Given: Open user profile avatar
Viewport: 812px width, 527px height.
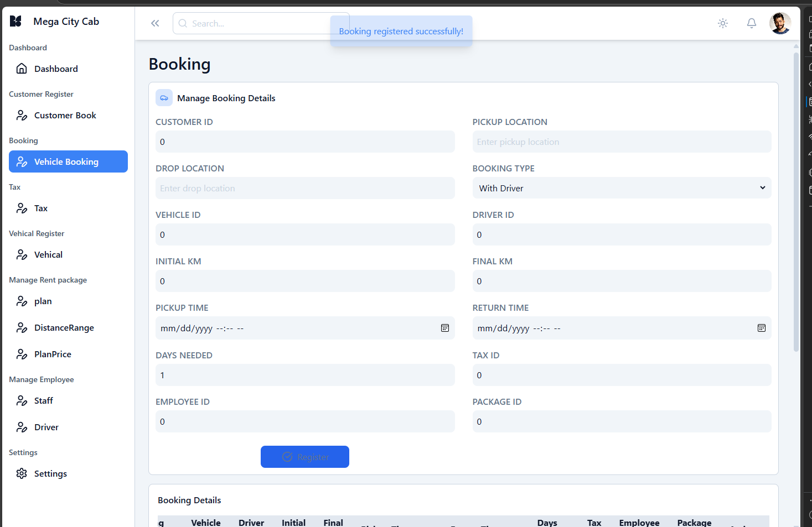Looking at the screenshot, I should coord(780,23).
